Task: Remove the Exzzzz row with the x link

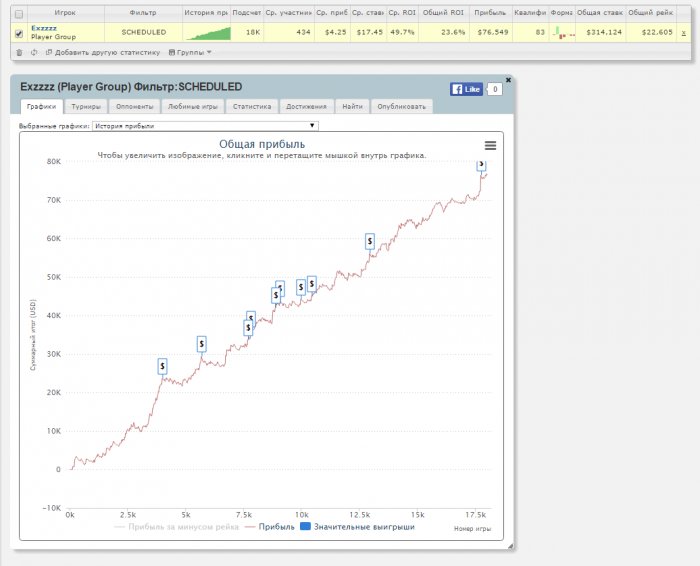Action: (x=683, y=33)
